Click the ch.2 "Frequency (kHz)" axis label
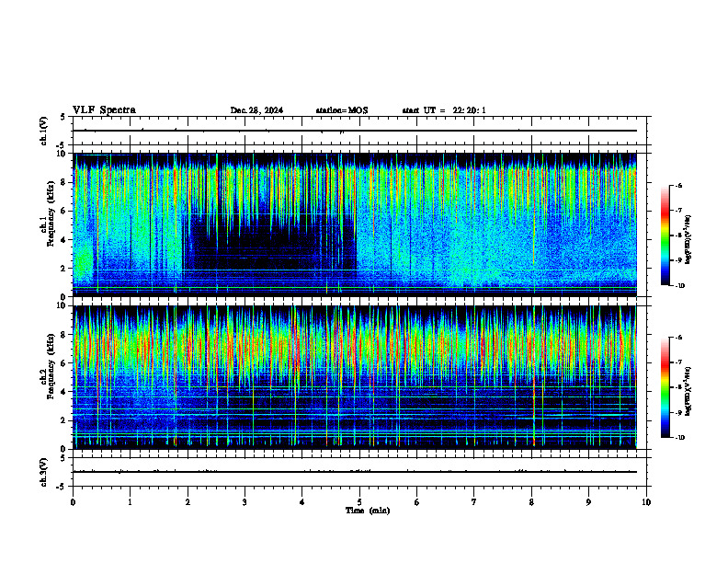Screen dimensions: 728x563 [x=50, y=366]
